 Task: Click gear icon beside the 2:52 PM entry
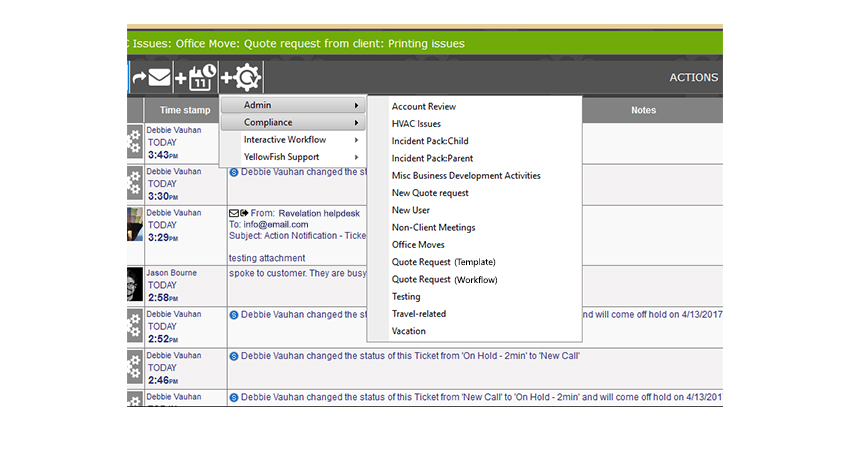pyautogui.click(x=135, y=326)
